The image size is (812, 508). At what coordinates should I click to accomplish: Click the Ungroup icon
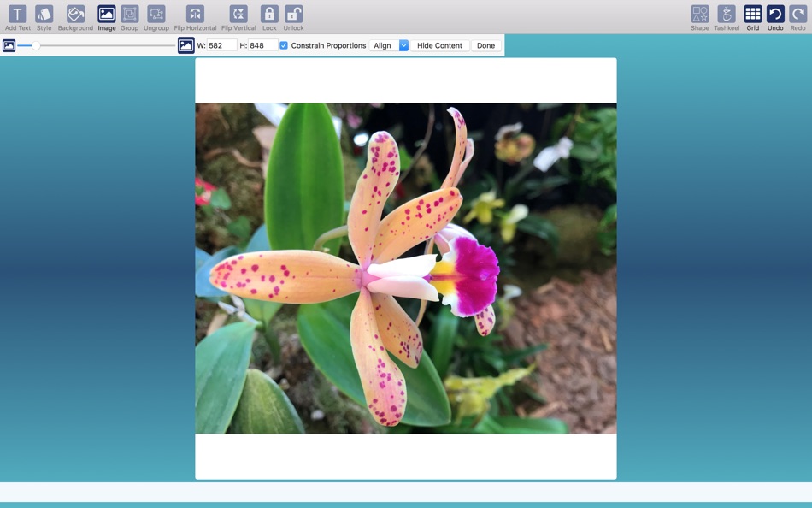(x=155, y=15)
